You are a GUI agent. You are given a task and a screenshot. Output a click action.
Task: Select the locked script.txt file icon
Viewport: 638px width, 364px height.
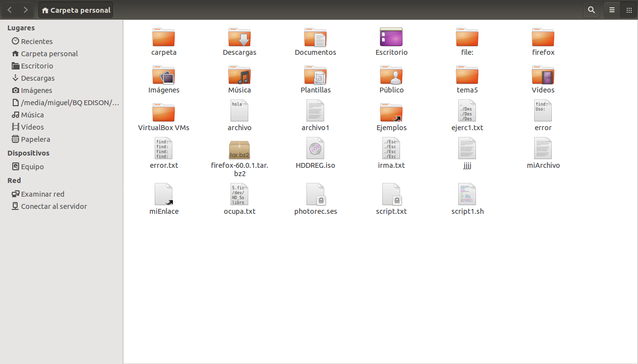[x=391, y=194]
